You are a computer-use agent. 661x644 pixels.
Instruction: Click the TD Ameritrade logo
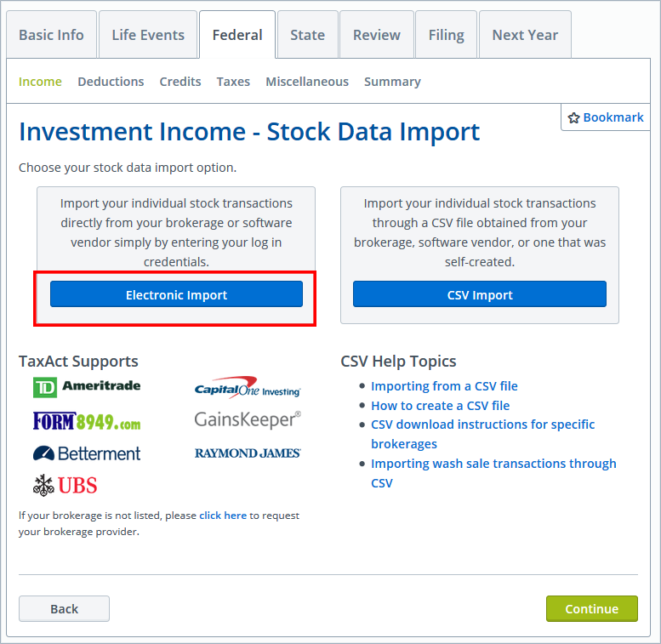[87, 387]
